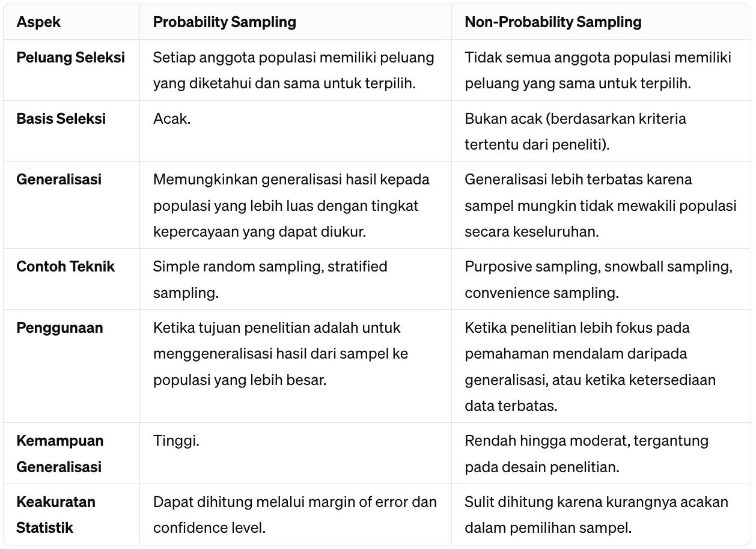
Task: Click the "Purposive sampling, snowball sampling" cell
Action: point(598,279)
